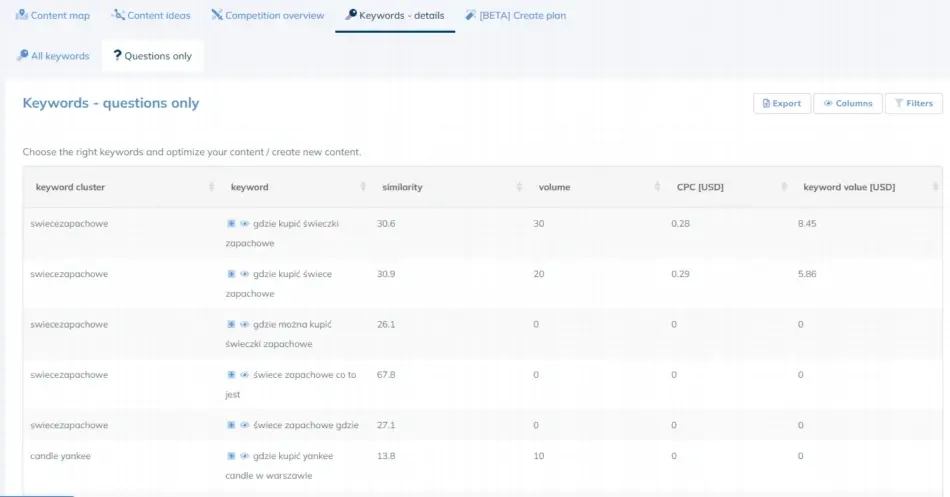Click the blue star icon beside 'gdzie kupić świeczki zapachowe'
Image resolution: width=950 pixels, height=497 pixels.
pos(232,224)
